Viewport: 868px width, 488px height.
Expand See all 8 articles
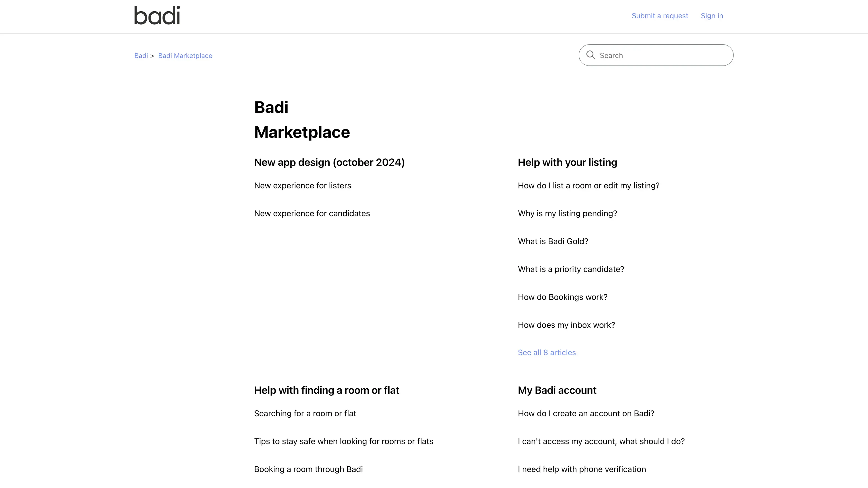point(547,353)
